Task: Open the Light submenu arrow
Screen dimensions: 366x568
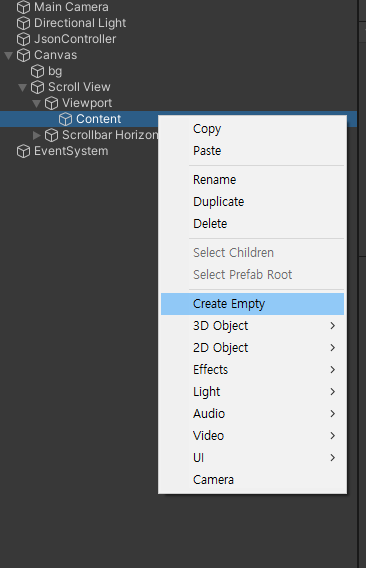Action: (x=333, y=392)
